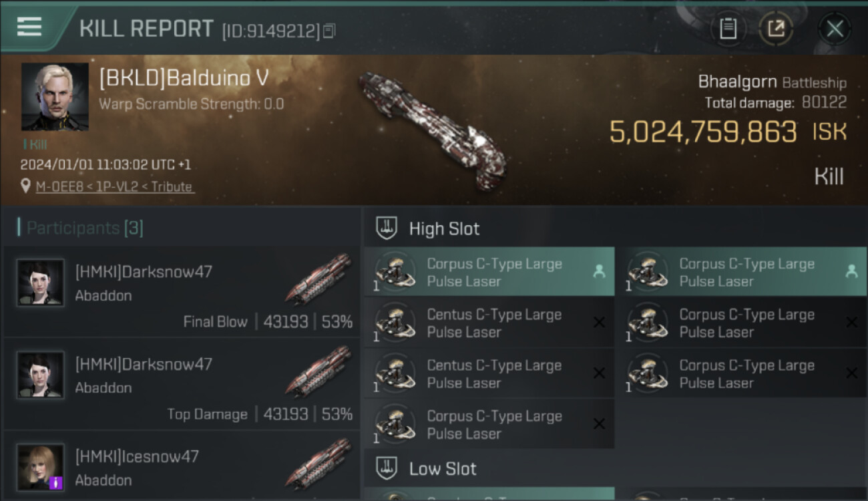Open the M-0EE8 < 1P-VL2 < Tribute location link
This screenshot has height=501, width=868.
click(x=115, y=187)
